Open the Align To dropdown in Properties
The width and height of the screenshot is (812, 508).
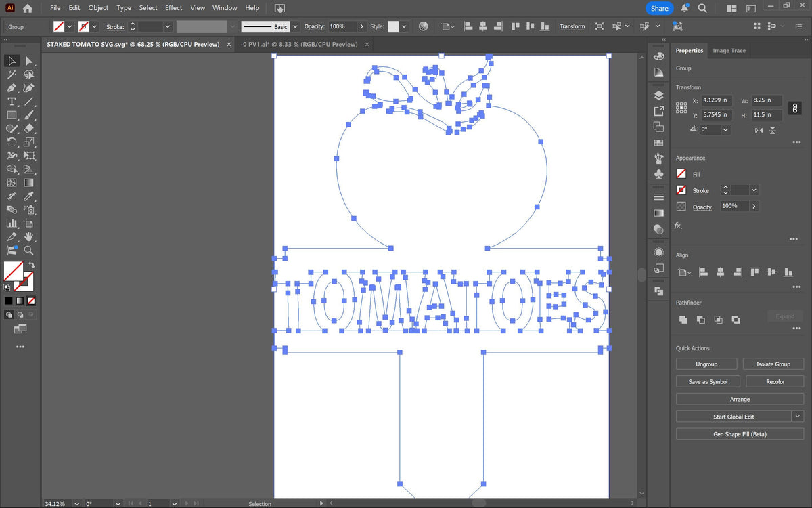click(x=684, y=272)
